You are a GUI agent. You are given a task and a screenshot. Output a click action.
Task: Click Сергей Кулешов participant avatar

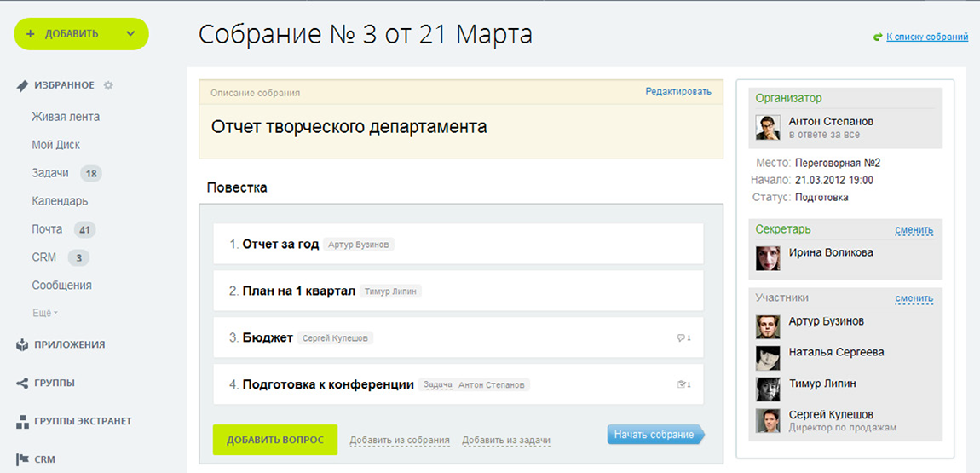[768, 420]
